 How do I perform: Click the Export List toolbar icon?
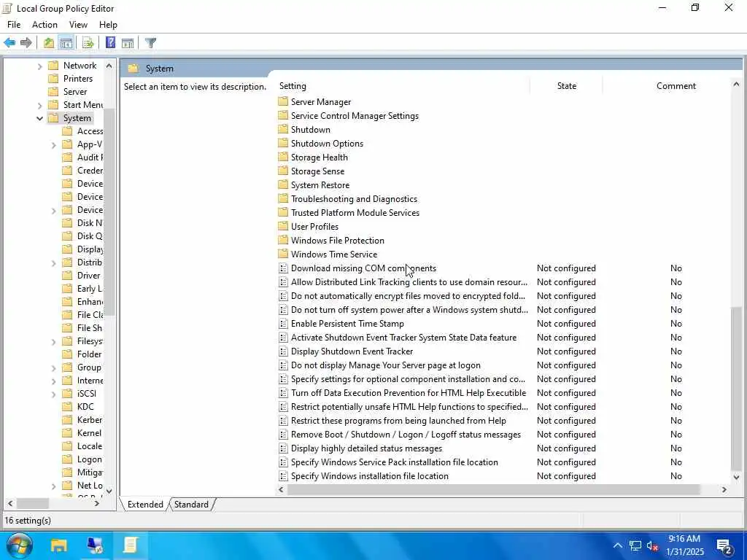tap(88, 43)
